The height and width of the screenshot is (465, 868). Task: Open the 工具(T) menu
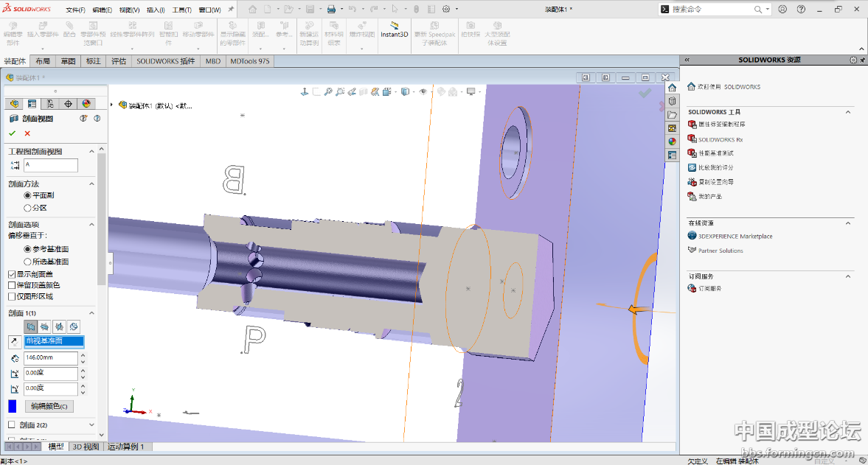[181, 10]
